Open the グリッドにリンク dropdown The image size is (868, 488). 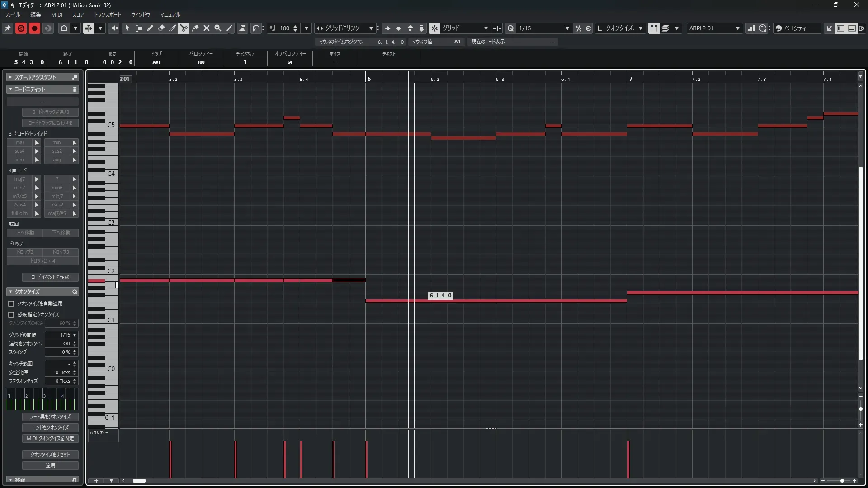[x=371, y=28]
